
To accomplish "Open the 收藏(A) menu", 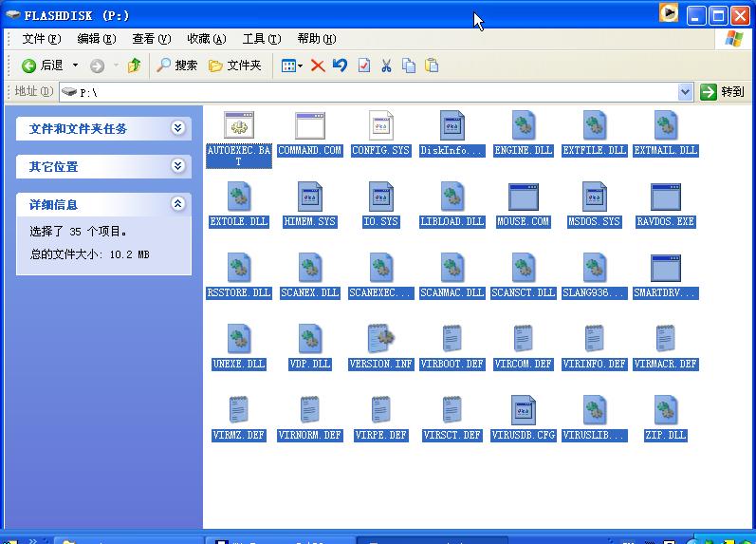I will [207, 39].
